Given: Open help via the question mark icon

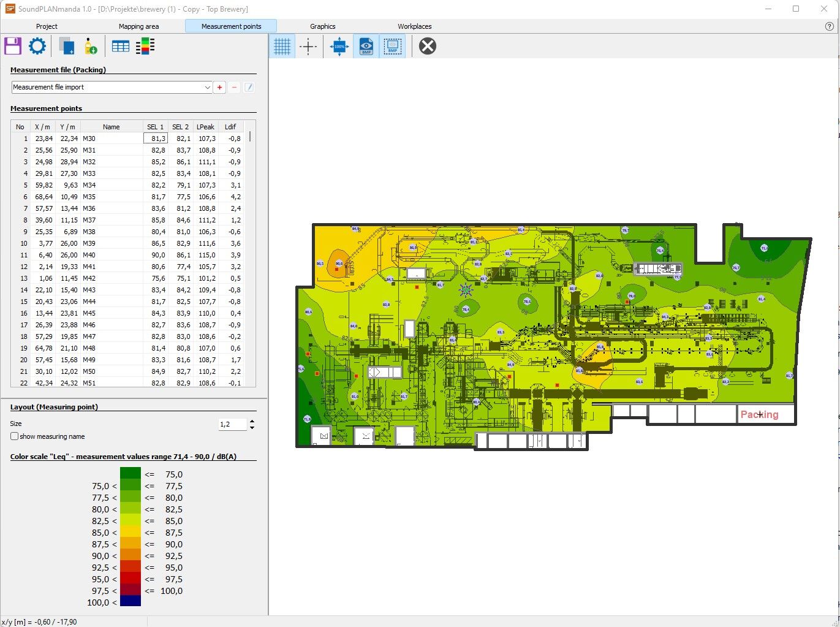Looking at the screenshot, I should coord(828,26).
